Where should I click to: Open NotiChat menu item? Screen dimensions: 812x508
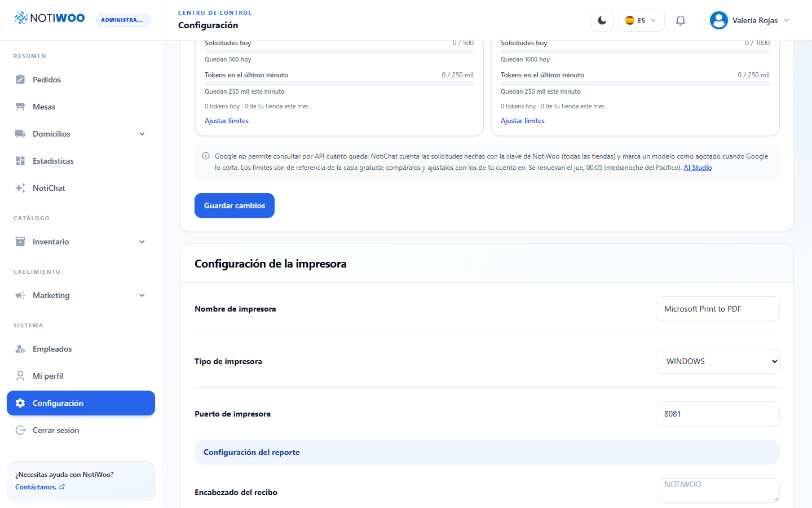(81, 188)
